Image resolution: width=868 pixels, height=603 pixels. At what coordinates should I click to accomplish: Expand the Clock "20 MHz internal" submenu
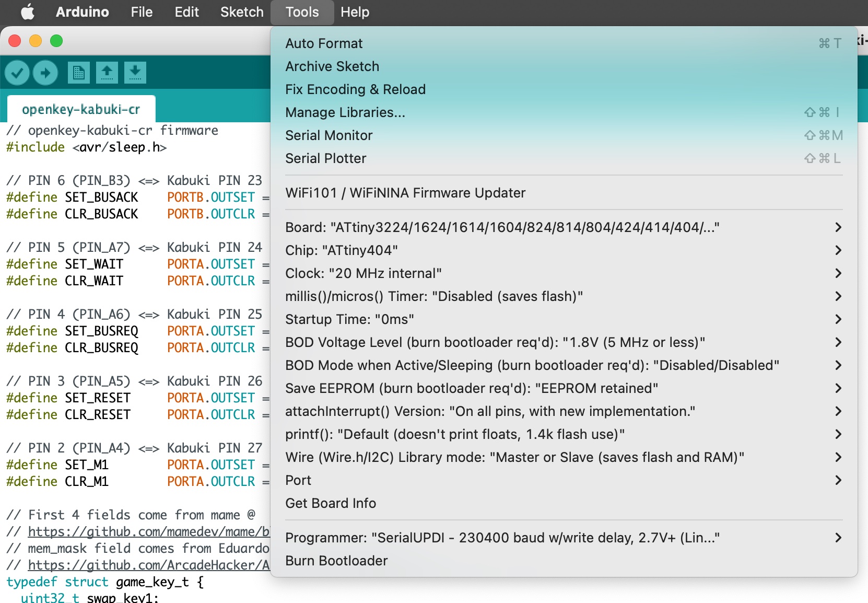click(x=564, y=273)
